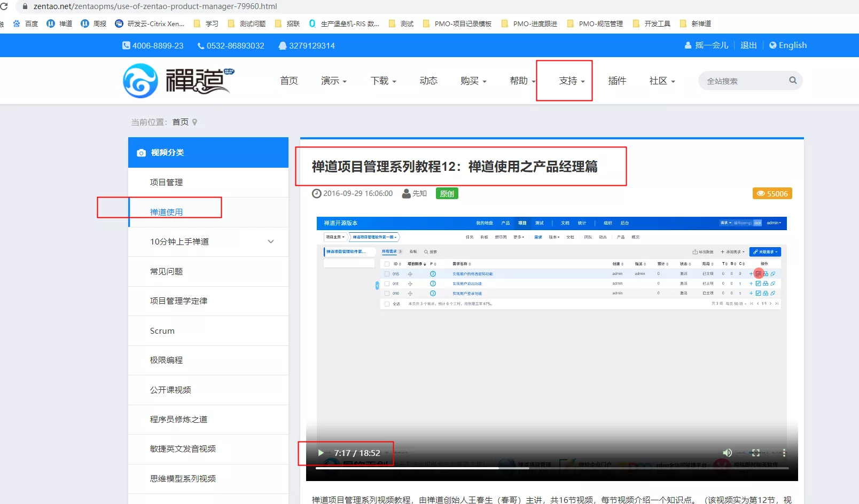This screenshot has height=504, width=859.
Task: Select the 公开课视频 category
Action: pos(208,390)
